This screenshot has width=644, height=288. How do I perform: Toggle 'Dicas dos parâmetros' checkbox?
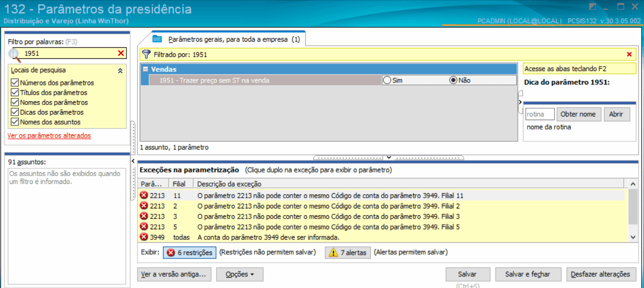(x=15, y=112)
